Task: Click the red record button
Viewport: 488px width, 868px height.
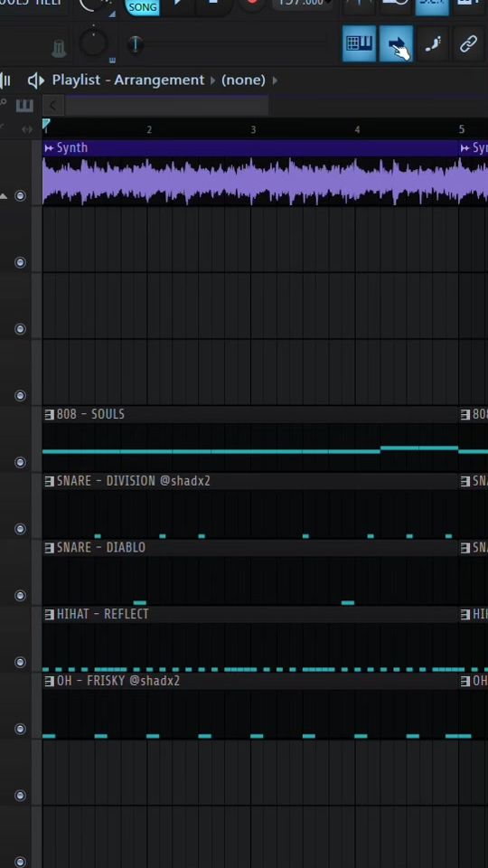Action: coord(252,3)
